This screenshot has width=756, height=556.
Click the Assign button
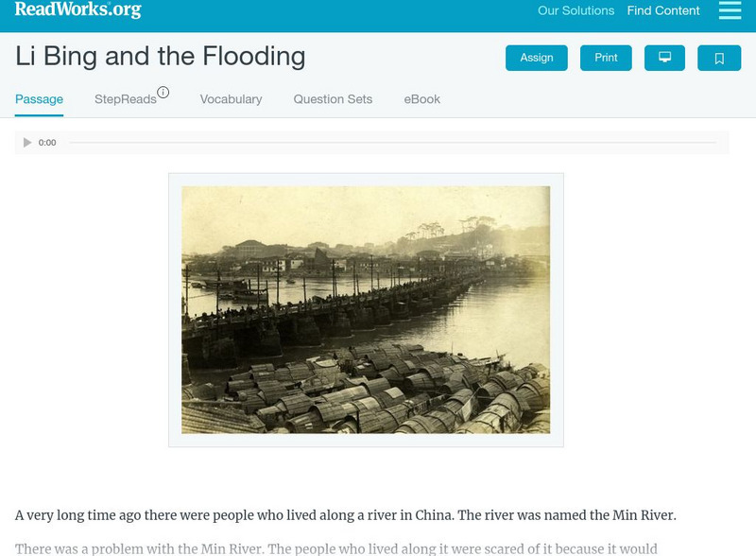coord(536,57)
